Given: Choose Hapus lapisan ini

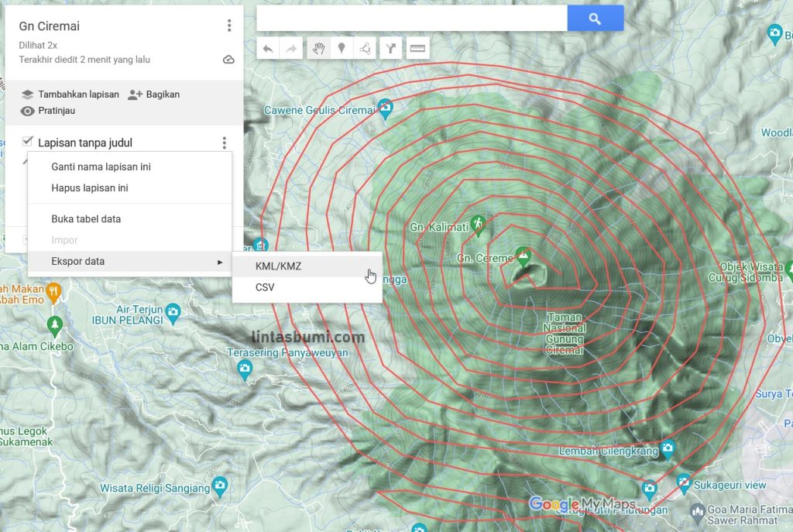Looking at the screenshot, I should [x=130, y=188].
